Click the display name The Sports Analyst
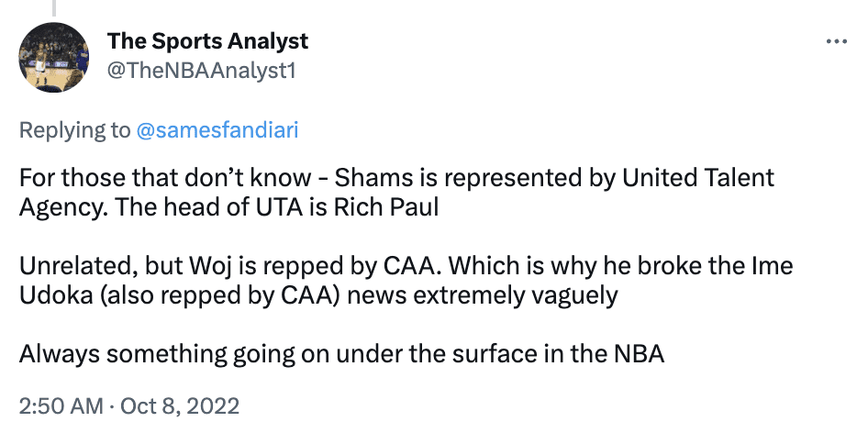The width and height of the screenshot is (868, 444). 207,41
